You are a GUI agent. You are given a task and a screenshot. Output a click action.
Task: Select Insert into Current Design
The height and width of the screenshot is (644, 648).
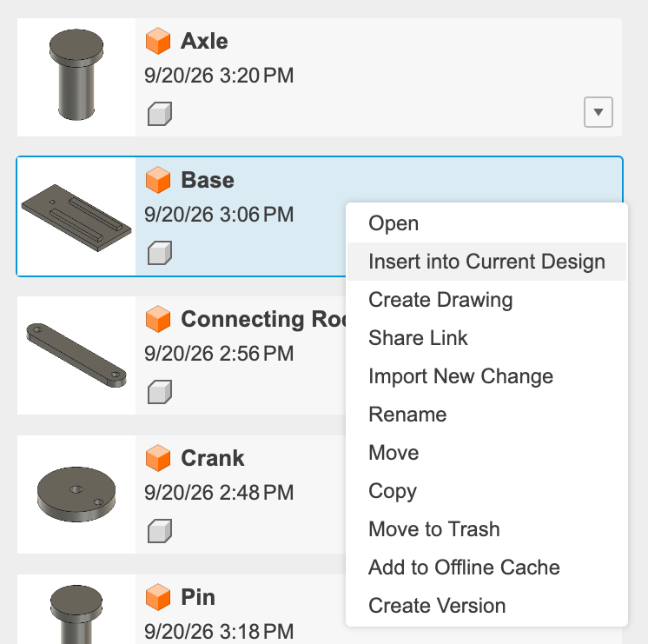pos(486,262)
